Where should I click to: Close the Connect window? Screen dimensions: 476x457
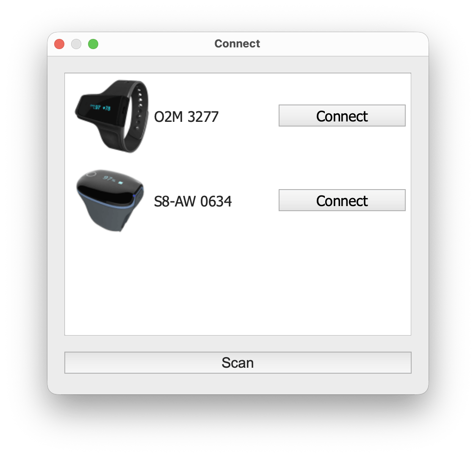click(x=59, y=44)
